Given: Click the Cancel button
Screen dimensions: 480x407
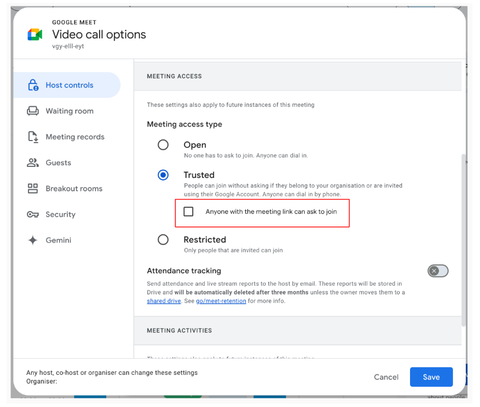Looking at the screenshot, I should tap(386, 377).
